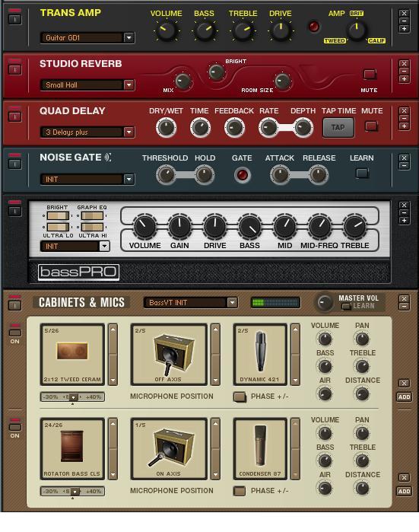The width and height of the screenshot is (419, 532).
Task: Add another cabinet with first ADD button
Action: 404,397
